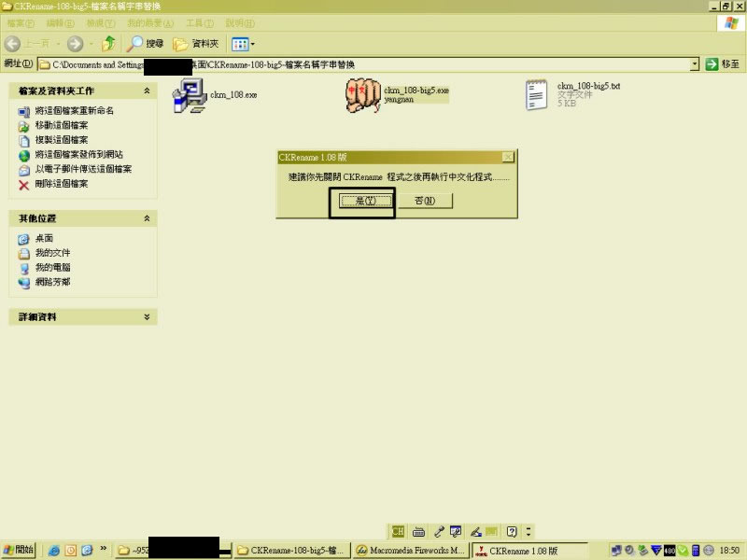Open the 開始 Start menu

coord(19,550)
